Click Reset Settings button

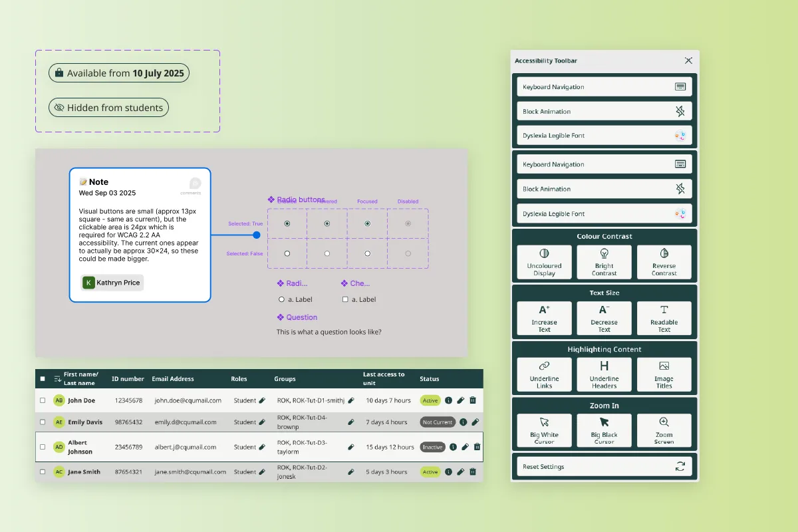[x=604, y=466]
